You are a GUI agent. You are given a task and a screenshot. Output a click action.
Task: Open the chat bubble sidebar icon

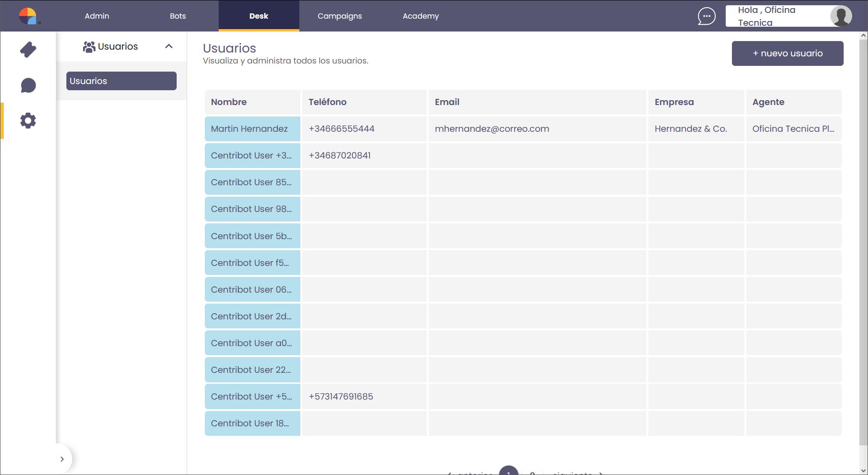pos(28,85)
